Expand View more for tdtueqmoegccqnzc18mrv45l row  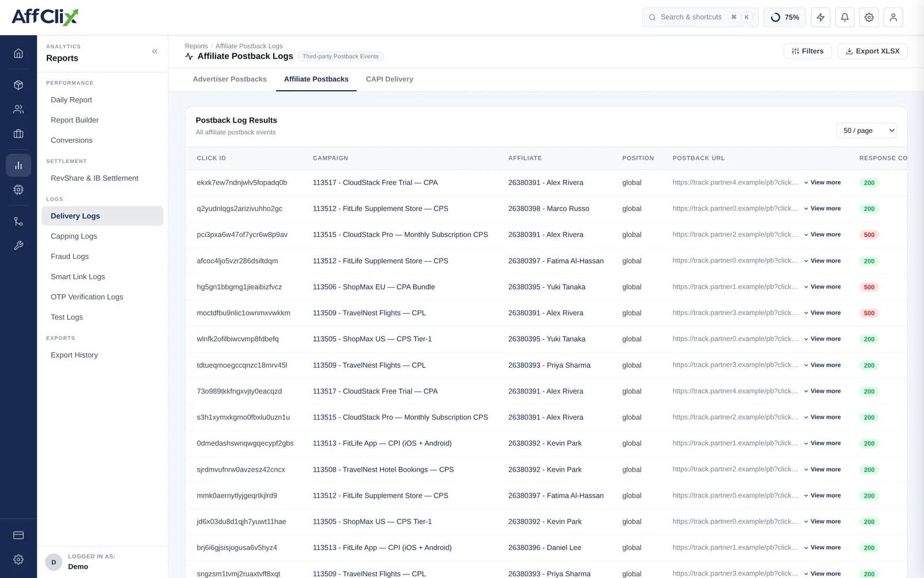[822, 365]
